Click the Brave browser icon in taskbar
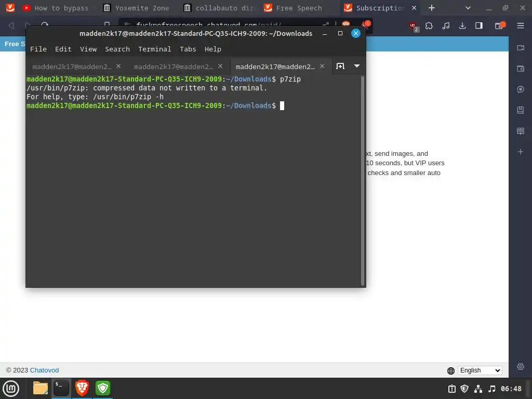 click(82, 388)
